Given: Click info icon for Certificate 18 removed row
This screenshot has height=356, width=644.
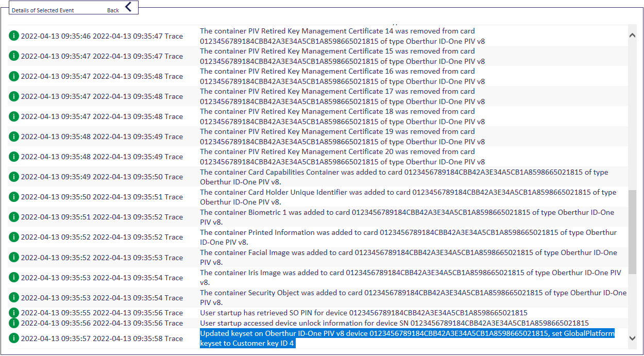Looking at the screenshot, I should 14,116.
